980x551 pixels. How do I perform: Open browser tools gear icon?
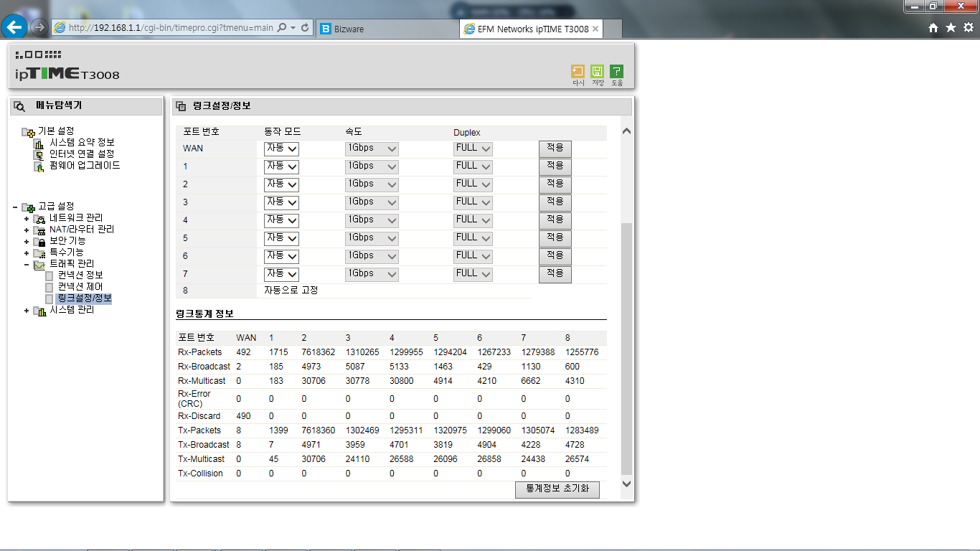pyautogui.click(x=968, y=27)
